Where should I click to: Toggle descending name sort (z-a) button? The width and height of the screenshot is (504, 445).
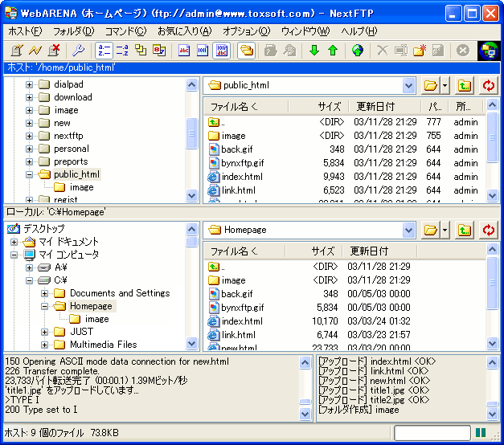122,51
